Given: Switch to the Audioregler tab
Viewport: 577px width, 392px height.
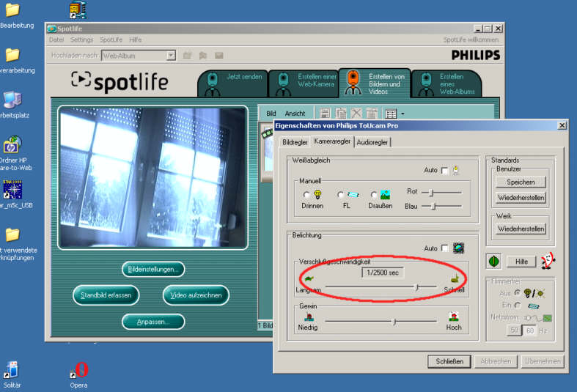Looking at the screenshot, I should [373, 141].
